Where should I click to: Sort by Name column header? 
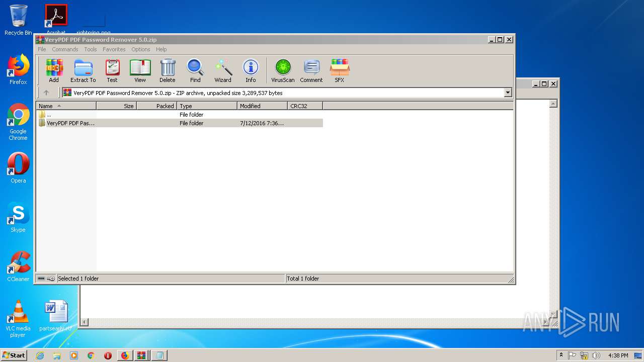66,106
